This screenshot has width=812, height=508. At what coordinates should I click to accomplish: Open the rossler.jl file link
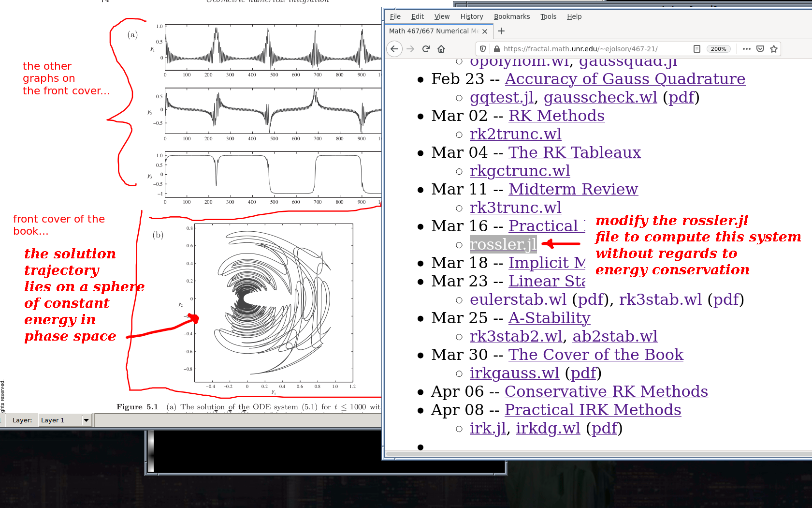pos(503,244)
